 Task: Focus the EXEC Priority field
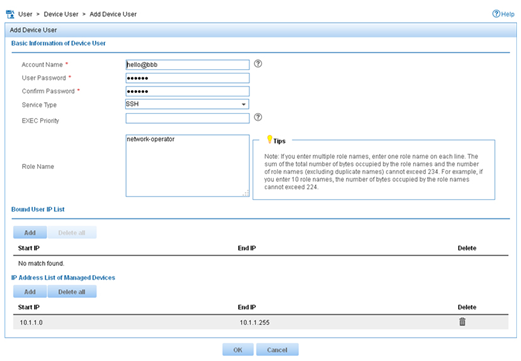[x=187, y=118]
